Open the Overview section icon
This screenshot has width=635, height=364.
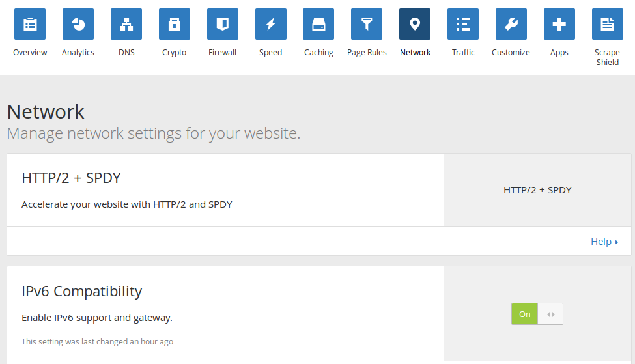click(30, 25)
